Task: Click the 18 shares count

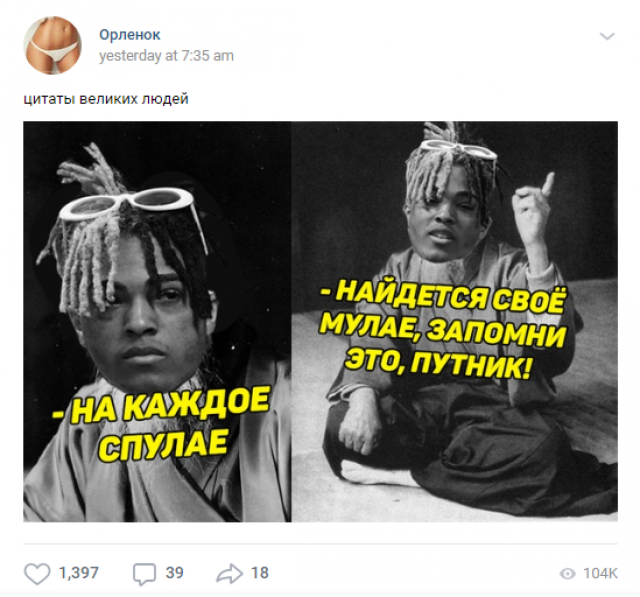Action: [260, 573]
